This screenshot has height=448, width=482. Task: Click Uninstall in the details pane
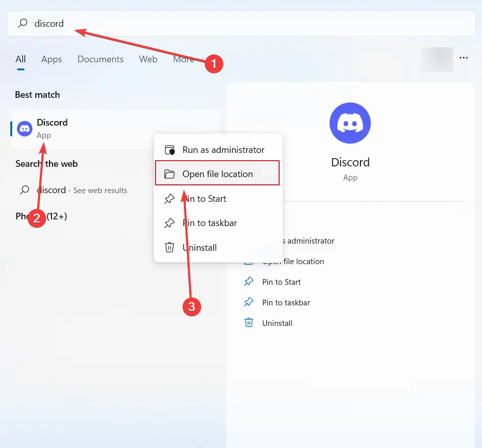click(277, 323)
